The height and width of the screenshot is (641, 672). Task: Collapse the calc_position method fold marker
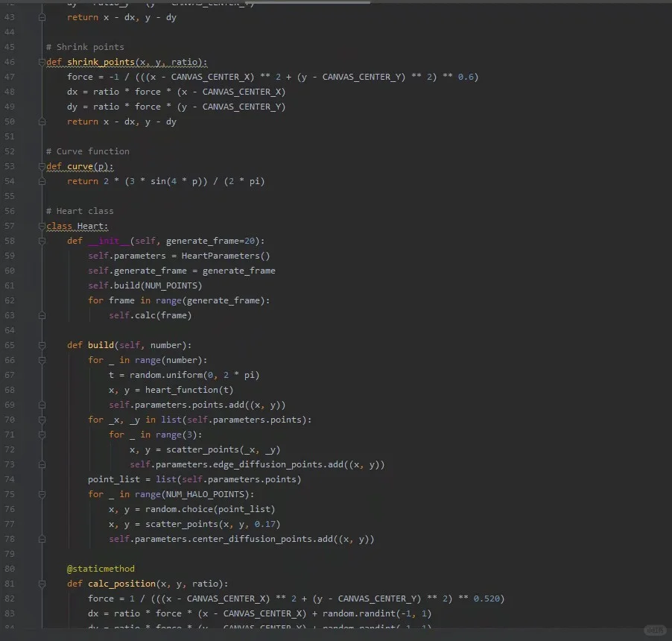(x=42, y=584)
